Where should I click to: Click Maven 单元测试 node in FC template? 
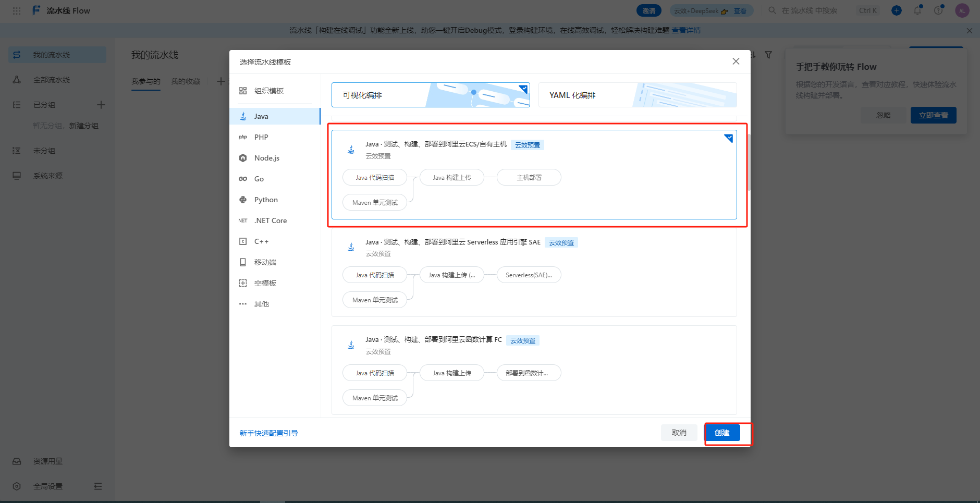pos(375,398)
